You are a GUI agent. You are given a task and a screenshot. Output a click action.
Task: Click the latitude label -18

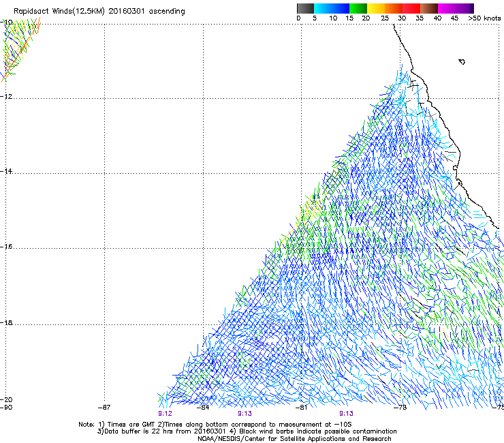7,322
